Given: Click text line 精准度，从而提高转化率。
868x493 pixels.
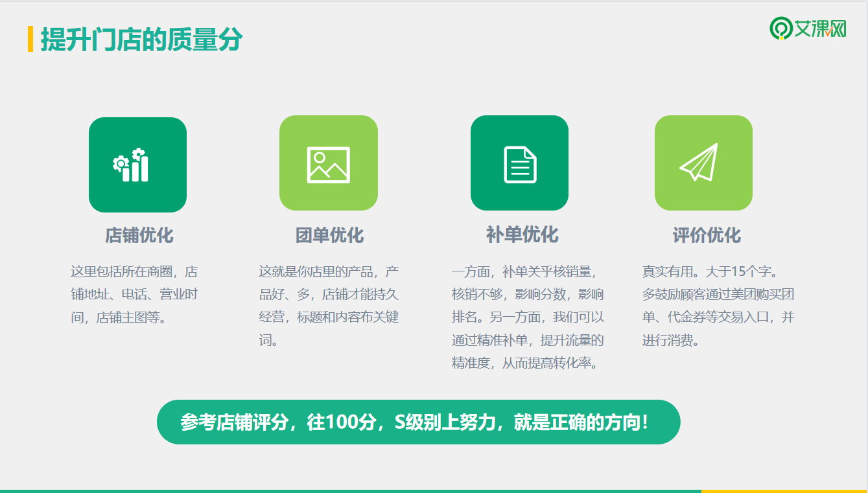Looking at the screenshot, I should click(x=525, y=363).
